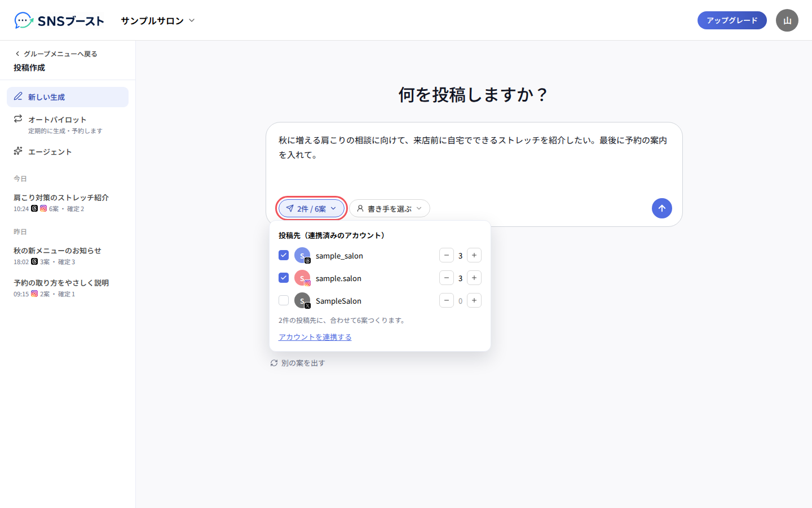Click the 2件の投稿先に、合わせて6案つくります。 note
812x508 pixels.
pos(343,320)
